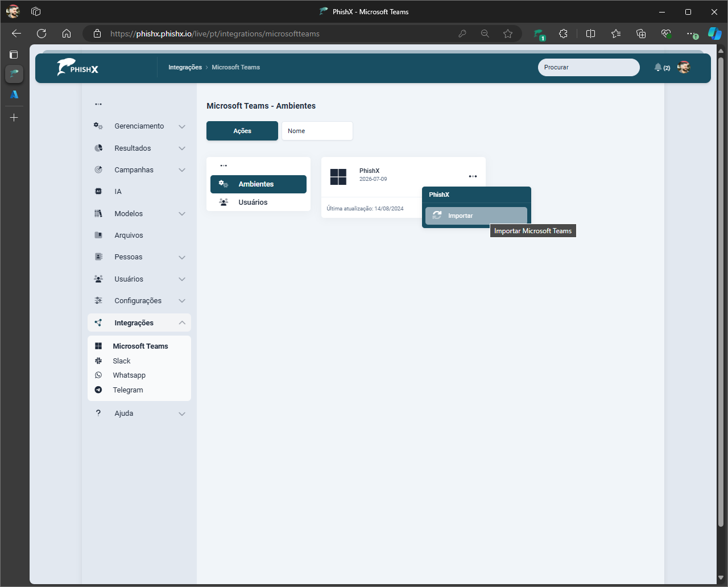Open browser collections icon
Viewport: 728px width, 587px height.
[x=641, y=34]
